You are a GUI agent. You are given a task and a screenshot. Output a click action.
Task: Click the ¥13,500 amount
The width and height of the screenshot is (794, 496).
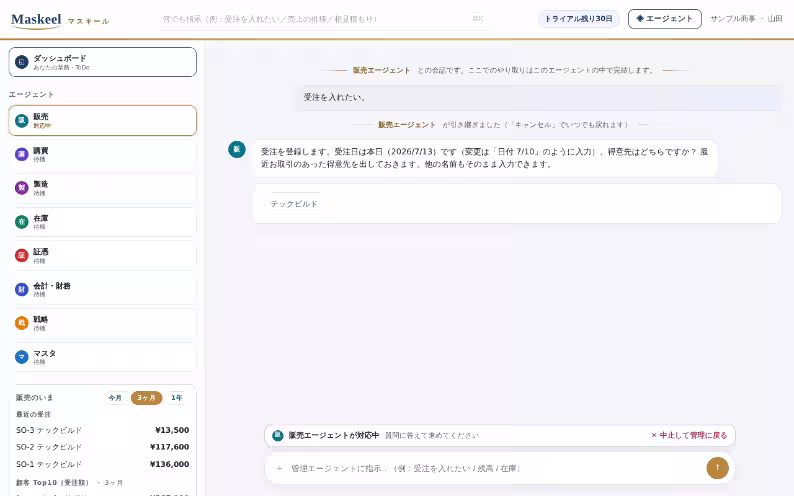coord(172,430)
